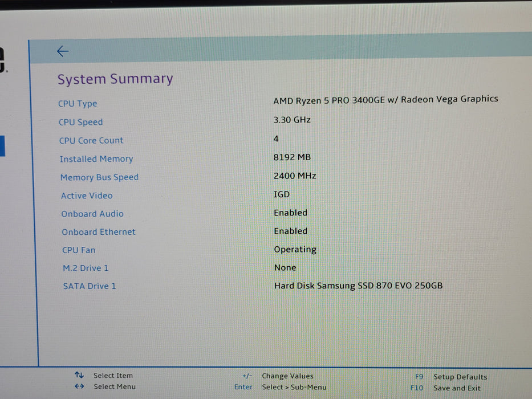Click the Select Menu hint text
This screenshot has height=399, width=532.
[x=115, y=386]
